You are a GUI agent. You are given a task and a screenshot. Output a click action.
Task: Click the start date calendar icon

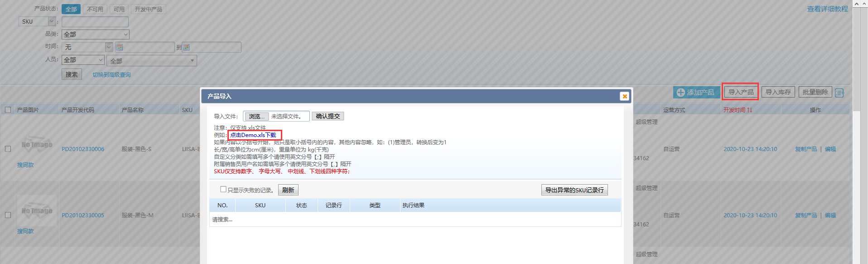pos(120,47)
